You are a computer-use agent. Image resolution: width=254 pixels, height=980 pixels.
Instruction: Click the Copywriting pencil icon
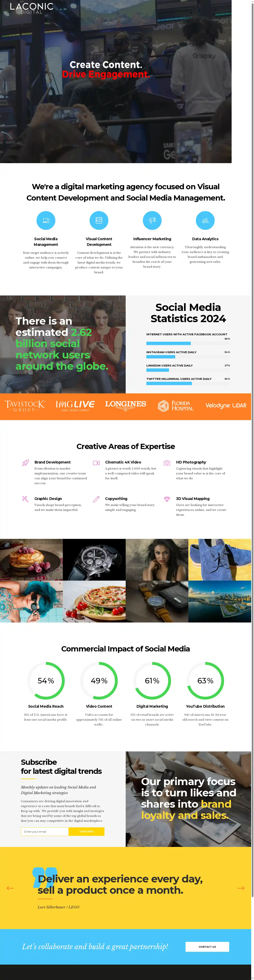tap(96, 499)
